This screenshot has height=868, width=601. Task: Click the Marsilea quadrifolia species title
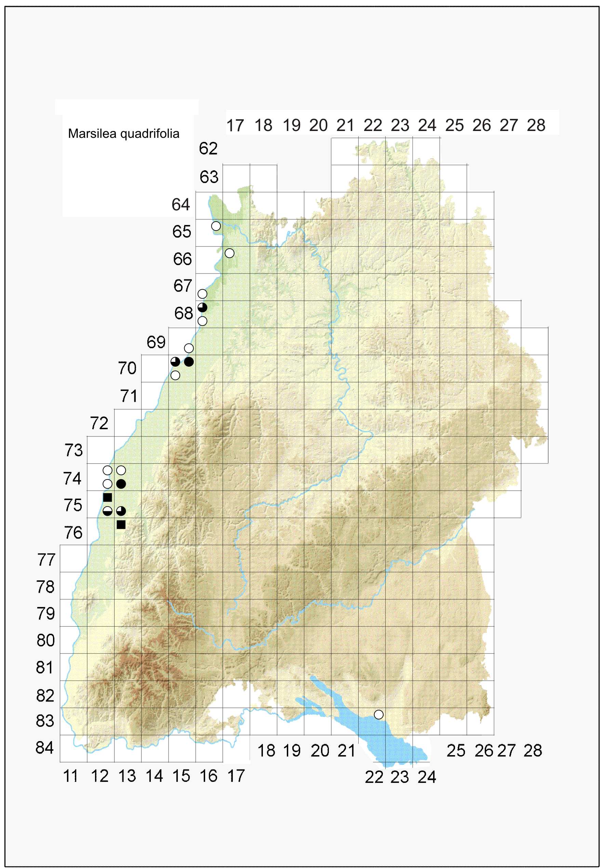pyautogui.click(x=123, y=134)
